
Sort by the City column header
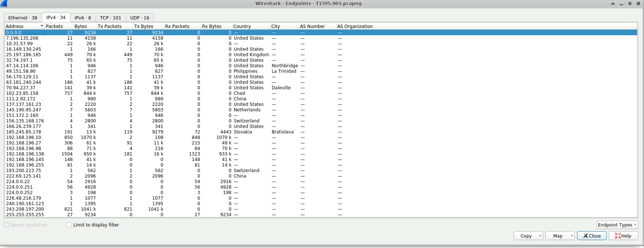click(284, 26)
